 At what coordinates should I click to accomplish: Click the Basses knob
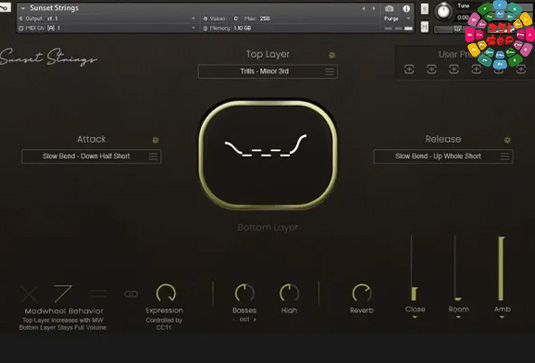click(x=244, y=293)
